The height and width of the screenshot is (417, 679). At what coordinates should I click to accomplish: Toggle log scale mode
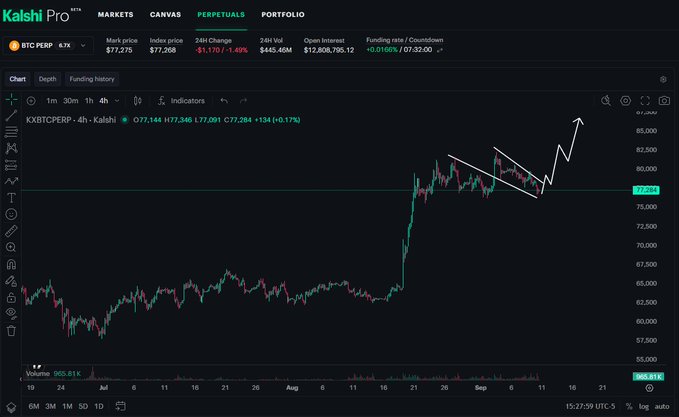coord(644,407)
